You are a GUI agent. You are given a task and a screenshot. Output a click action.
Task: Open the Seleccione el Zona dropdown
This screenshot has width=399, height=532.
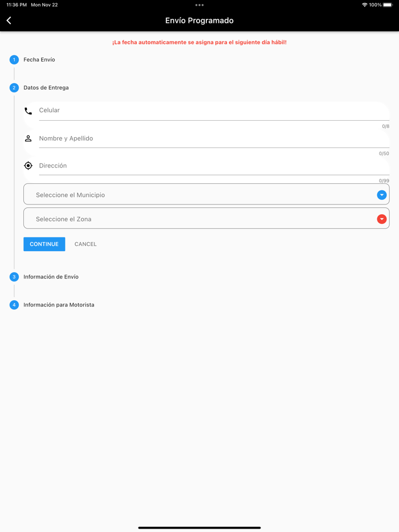(199, 219)
